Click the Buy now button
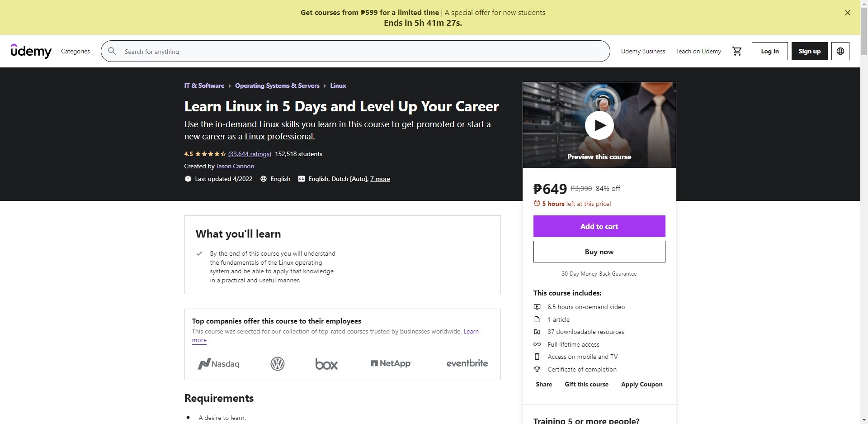 [599, 252]
